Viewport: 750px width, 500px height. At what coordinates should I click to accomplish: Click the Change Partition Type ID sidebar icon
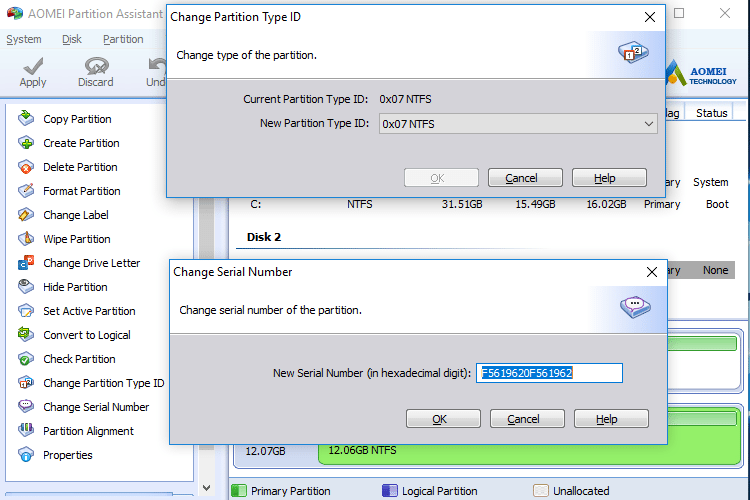point(26,382)
